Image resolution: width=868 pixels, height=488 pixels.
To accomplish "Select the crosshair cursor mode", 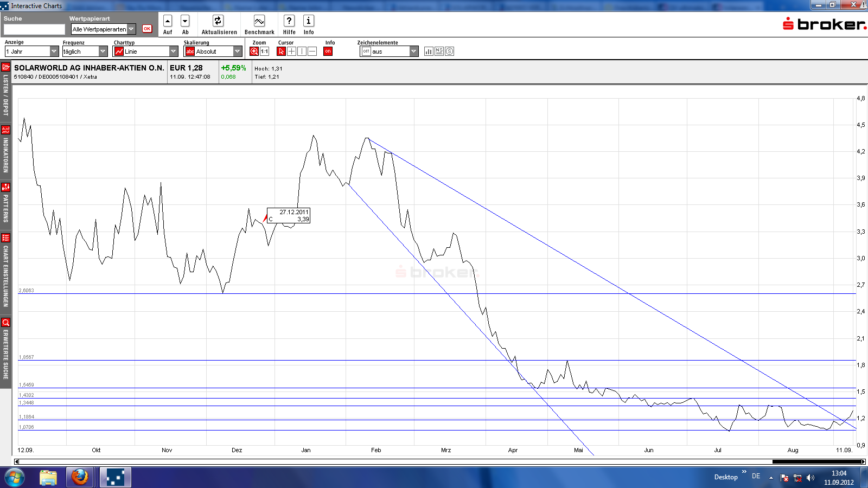I will 291,52.
